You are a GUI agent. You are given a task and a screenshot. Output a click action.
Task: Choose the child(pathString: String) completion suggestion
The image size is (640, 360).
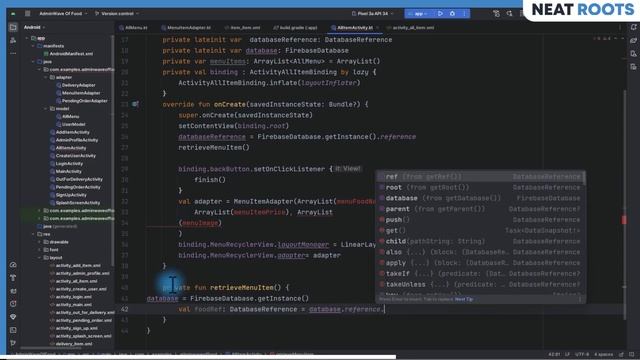point(481,241)
